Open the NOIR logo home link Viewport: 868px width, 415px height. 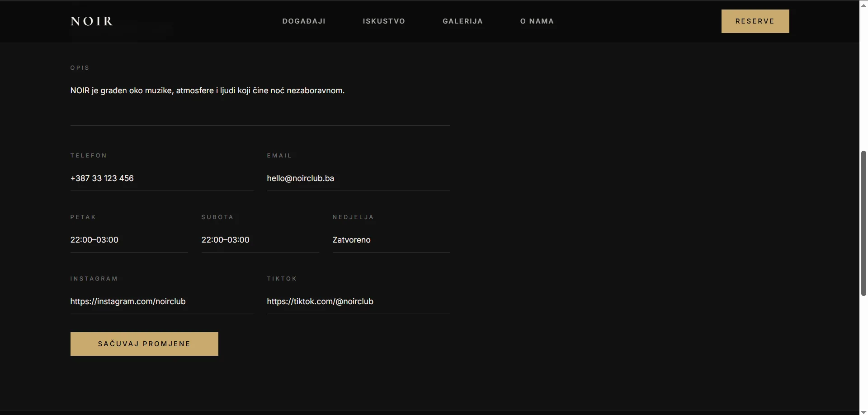click(x=92, y=21)
